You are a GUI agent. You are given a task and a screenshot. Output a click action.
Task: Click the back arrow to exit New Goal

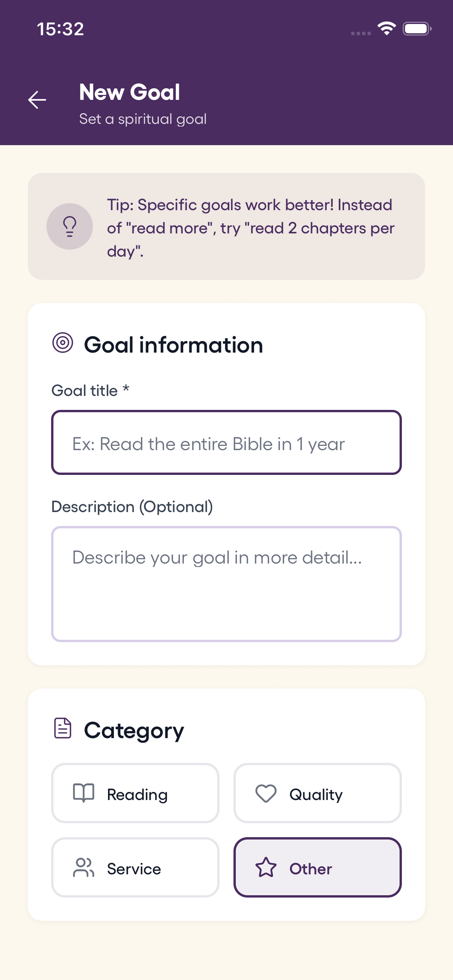pyautogui.click(x=37, y=100)
